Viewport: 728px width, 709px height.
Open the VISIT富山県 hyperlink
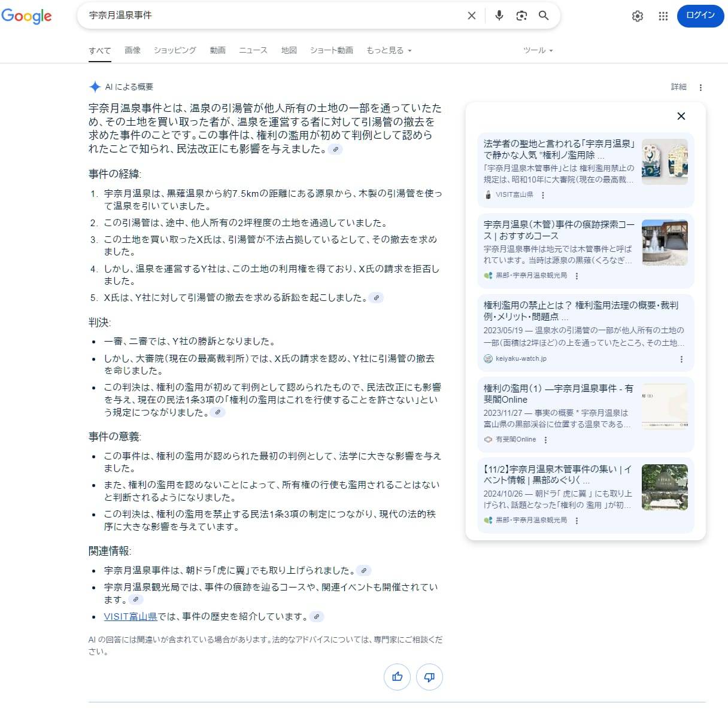point(131,616)
